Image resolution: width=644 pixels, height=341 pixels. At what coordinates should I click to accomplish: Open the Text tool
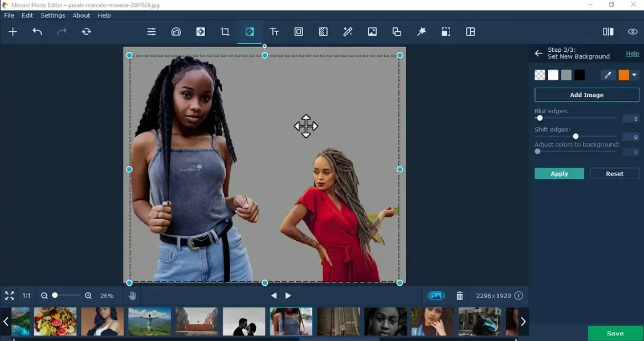[274, 32]
